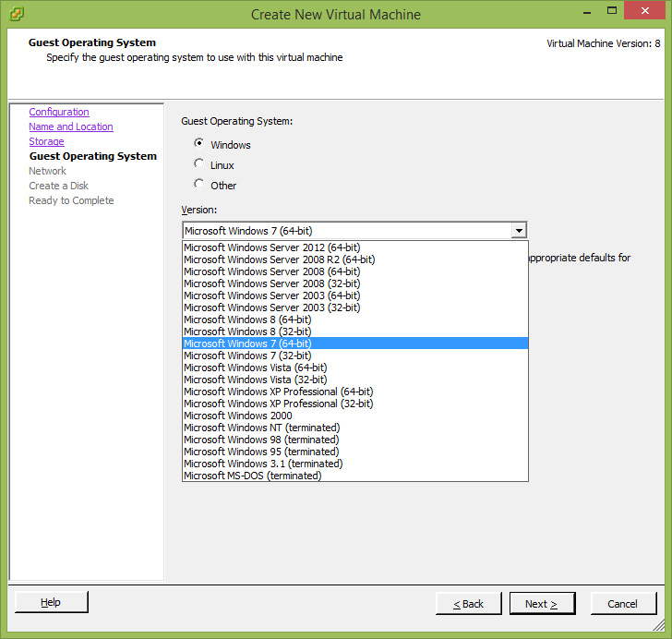The width and height of the screenshot is (672, 639).
Task: Choose Microsoft Windows Server 2008 R2 (64-bit)
Action: (354, 259)
